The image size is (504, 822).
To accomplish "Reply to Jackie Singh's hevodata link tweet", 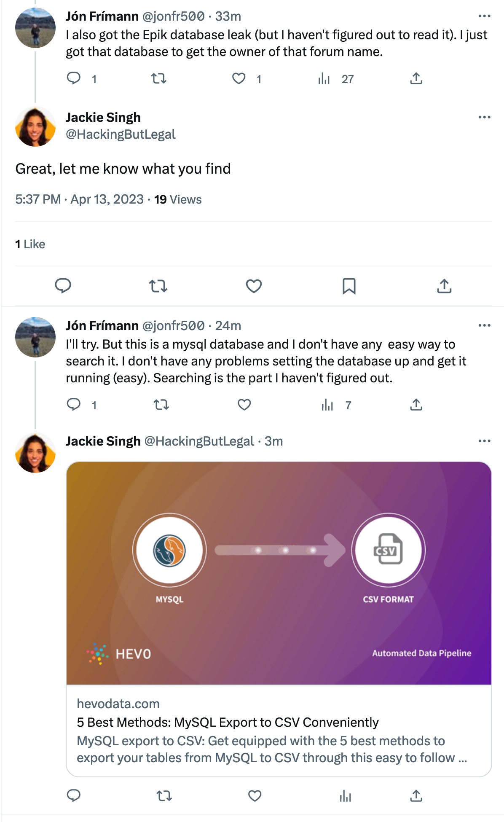I will pyautogui.click(x=74, y=795).
